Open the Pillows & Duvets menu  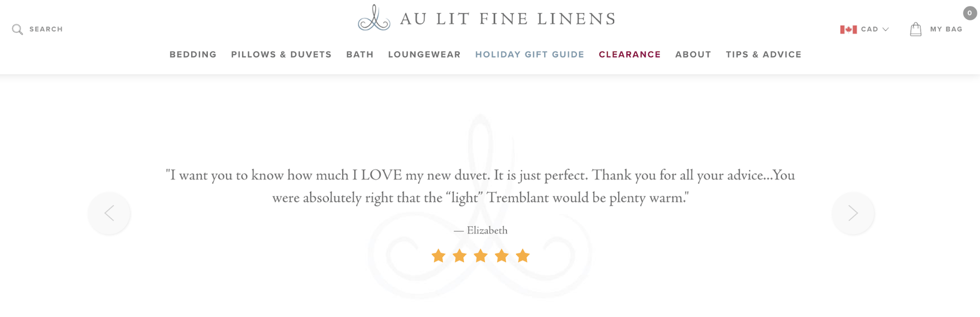click(281, 55)
